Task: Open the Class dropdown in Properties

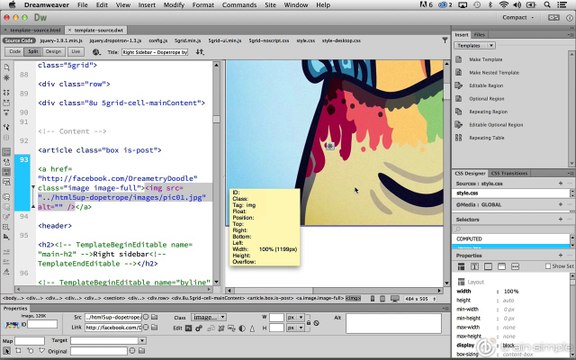Action: click(x=208, y=317)
